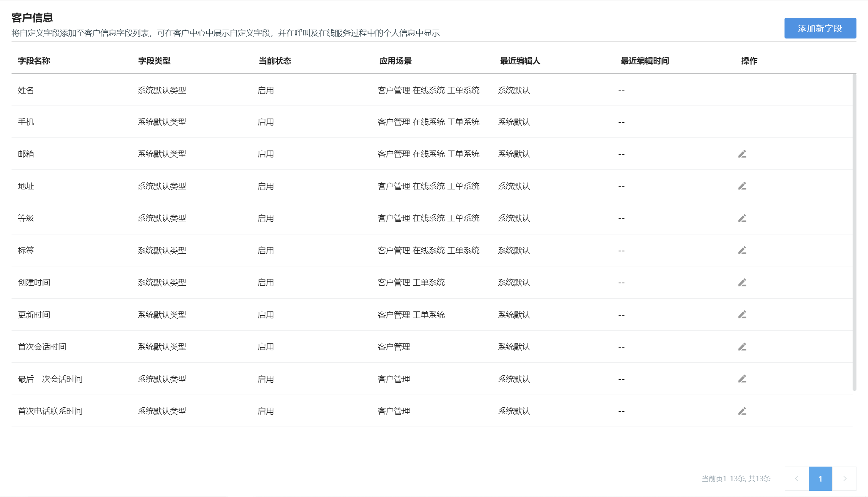Click the edit pencil for 邮箱 row
The image size is (868, 497).
[742, 154]
